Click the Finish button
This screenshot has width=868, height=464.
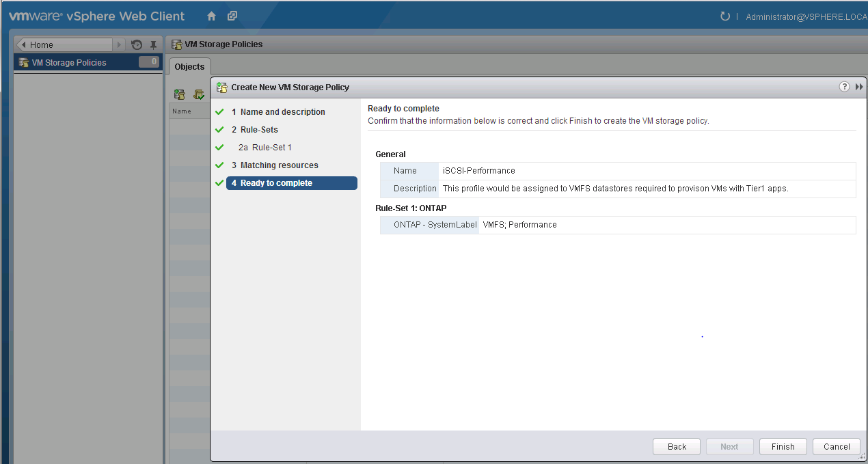pyautogui.click(x=783, y=446)
